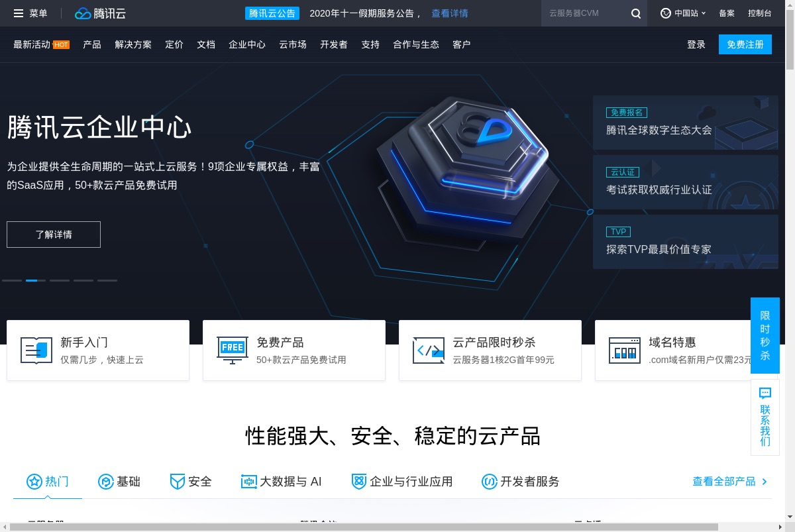Open 支持 navigation menu
The height and width of the screenshot is (532, 795).
tap(370, 44)
